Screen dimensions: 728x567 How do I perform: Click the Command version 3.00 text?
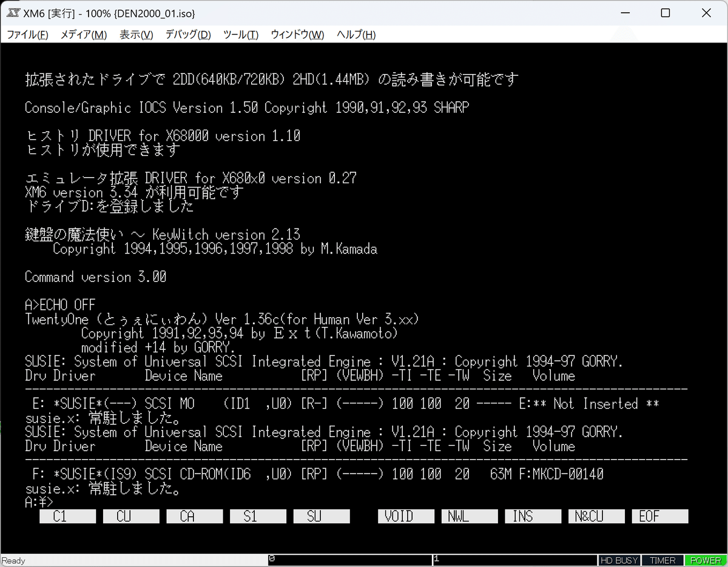tap(95, 277)
